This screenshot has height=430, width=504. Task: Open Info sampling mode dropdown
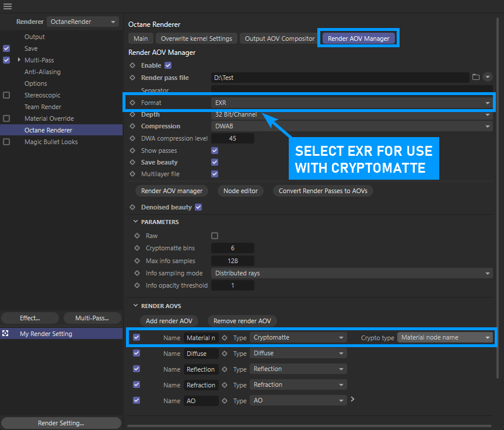coord(352,273)
